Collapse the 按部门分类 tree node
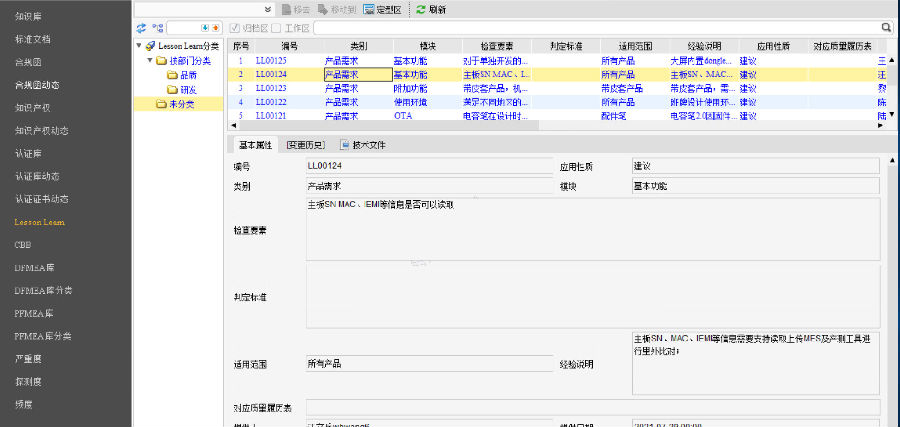900x427 pixels. 149,61
